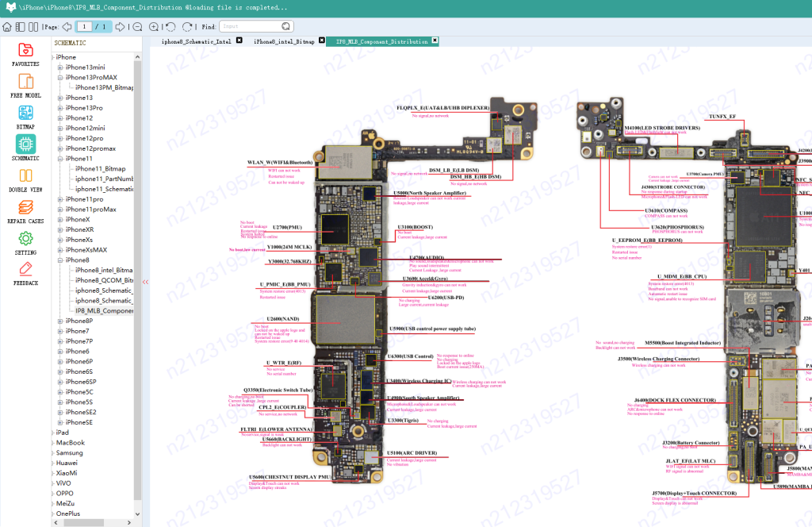Screen dimensions: 812x527
Task: Click the page number input field
Action: [x=84, y=26]
